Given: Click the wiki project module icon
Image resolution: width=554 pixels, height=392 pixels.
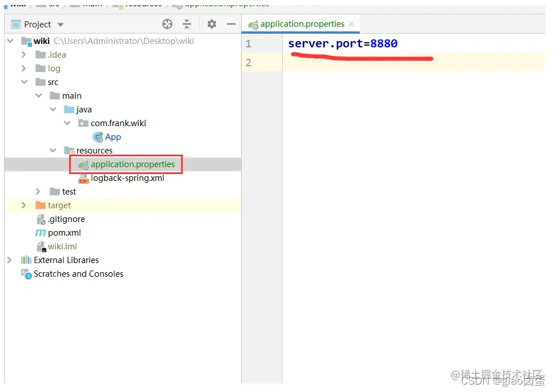Looking at the screenshot, I should [26, 41].
